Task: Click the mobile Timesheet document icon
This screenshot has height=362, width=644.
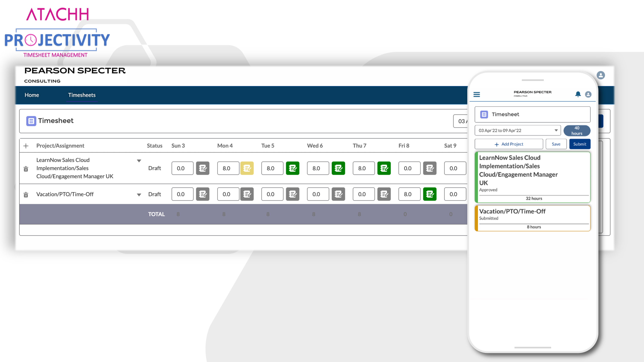Action: 484,114
